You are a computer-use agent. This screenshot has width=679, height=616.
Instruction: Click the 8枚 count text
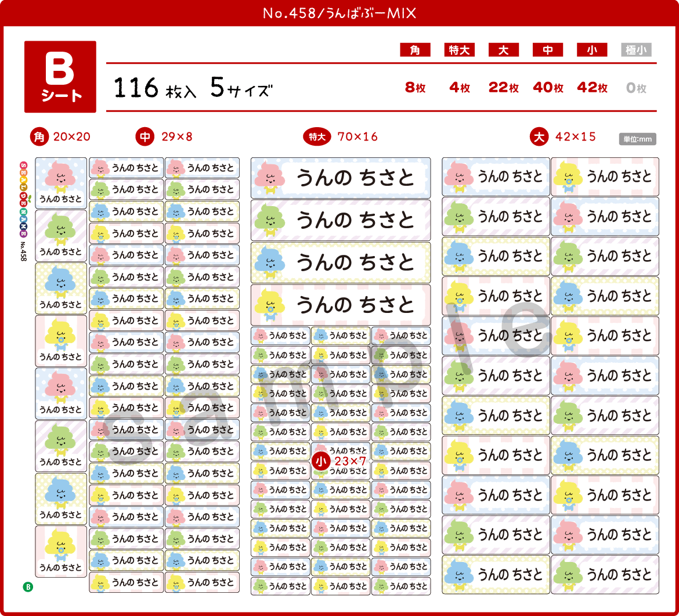point(416,88)
